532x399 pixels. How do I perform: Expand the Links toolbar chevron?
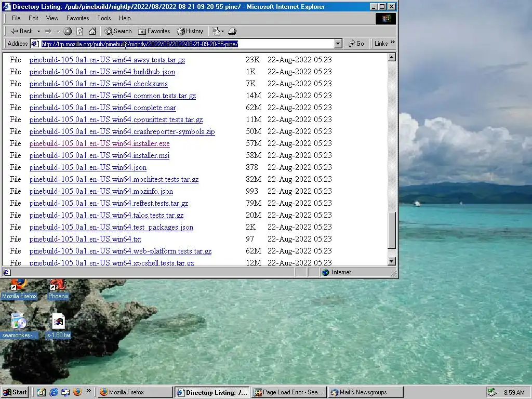click(393, 42)
